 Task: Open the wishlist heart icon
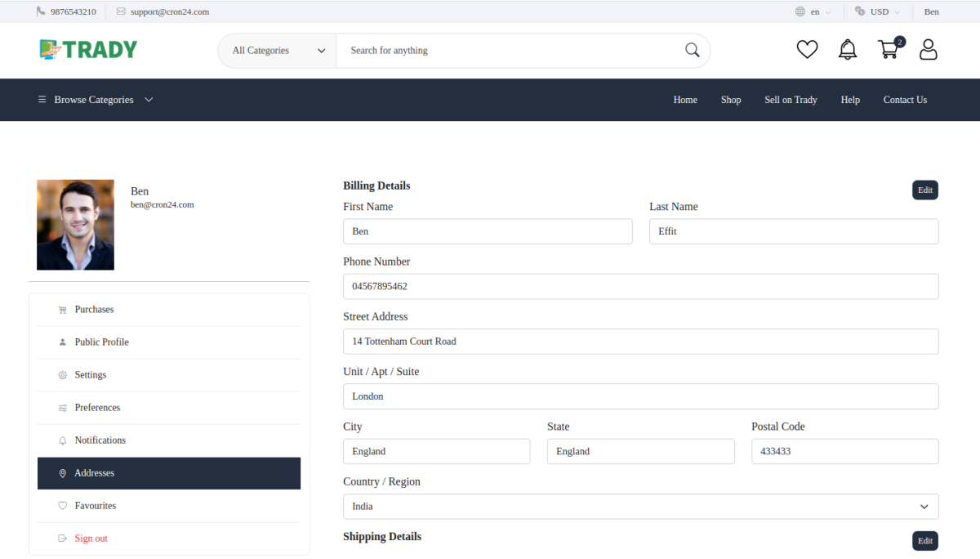(807, 50)
